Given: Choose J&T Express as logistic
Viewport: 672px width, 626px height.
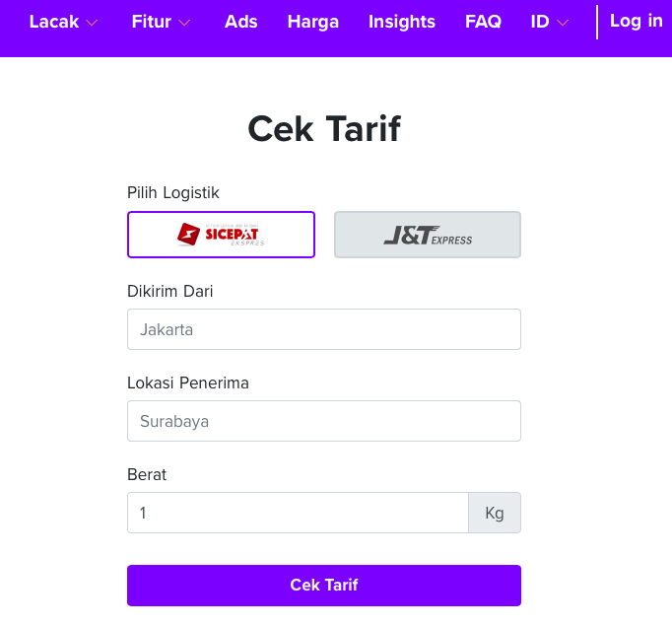Looking at the screenshot, I should 428,235.
